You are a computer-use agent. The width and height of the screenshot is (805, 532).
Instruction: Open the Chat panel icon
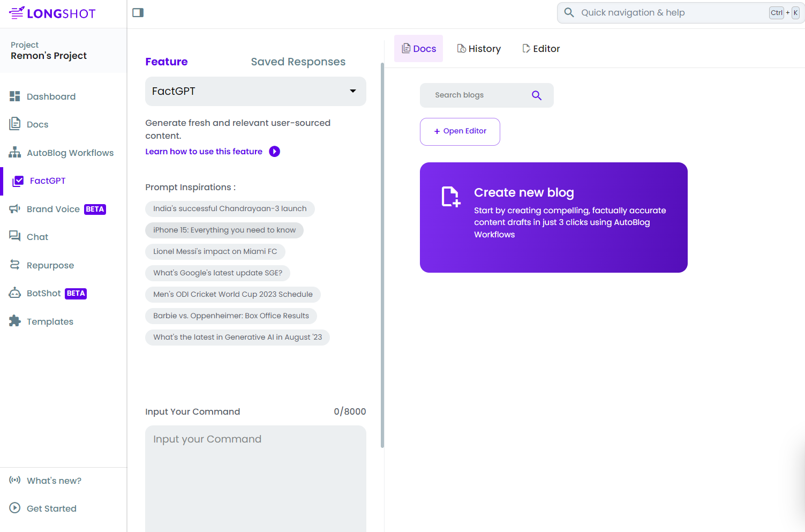14,236
